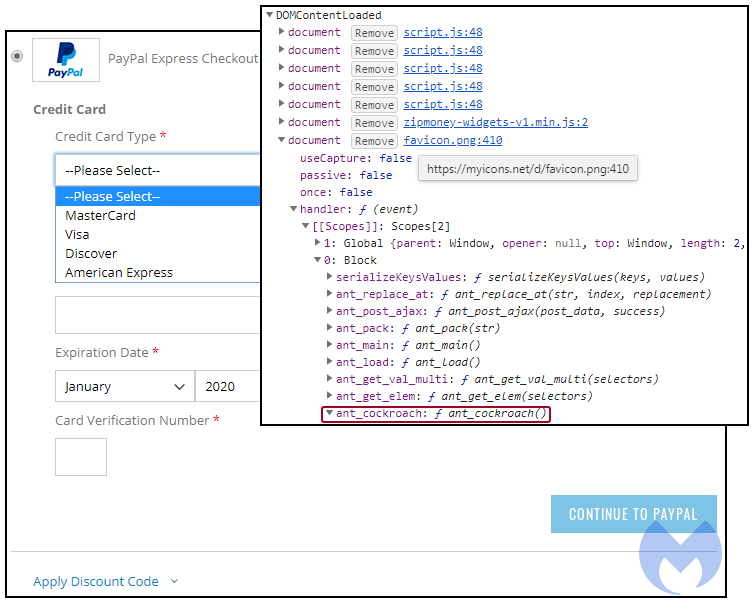Expand the ant_post_ajax function entry
755x603 pixels.
(x=331, y=311)
